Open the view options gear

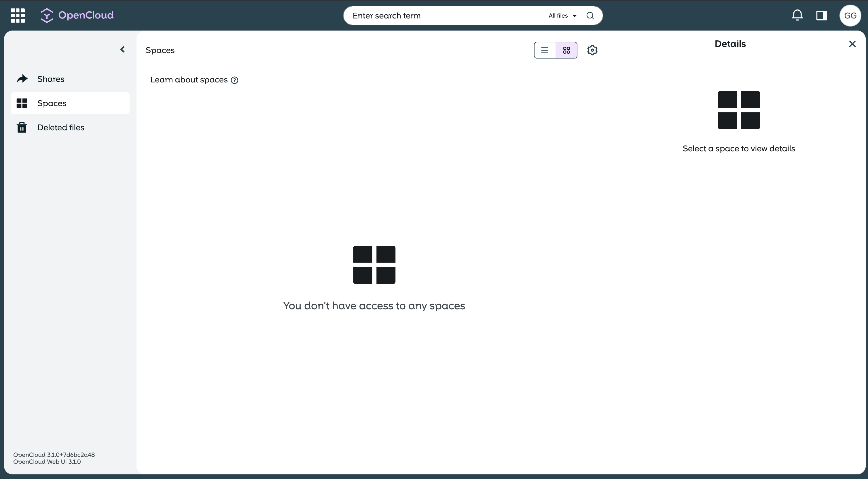592,50
